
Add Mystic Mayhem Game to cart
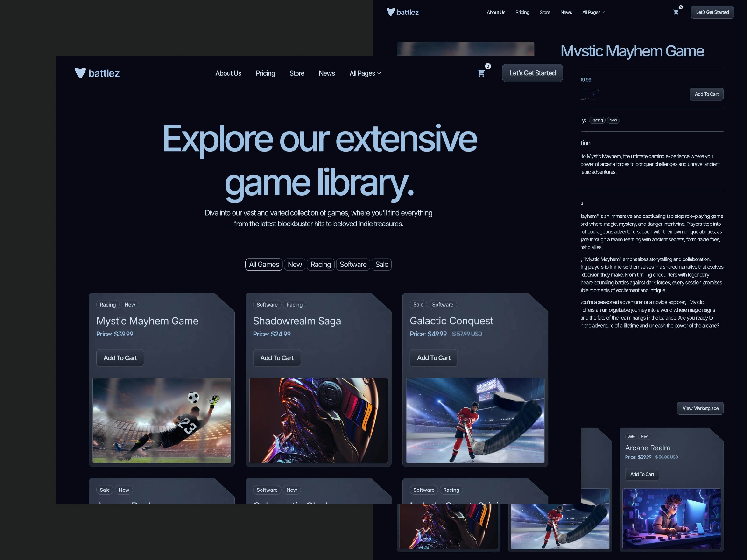(x=120, y=358)
